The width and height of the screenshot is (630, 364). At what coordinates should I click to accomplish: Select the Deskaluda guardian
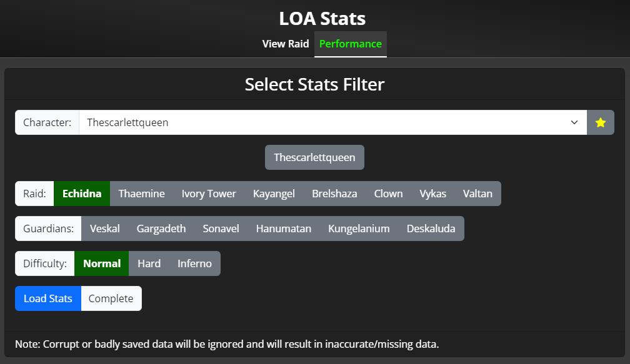click(431, 229)
